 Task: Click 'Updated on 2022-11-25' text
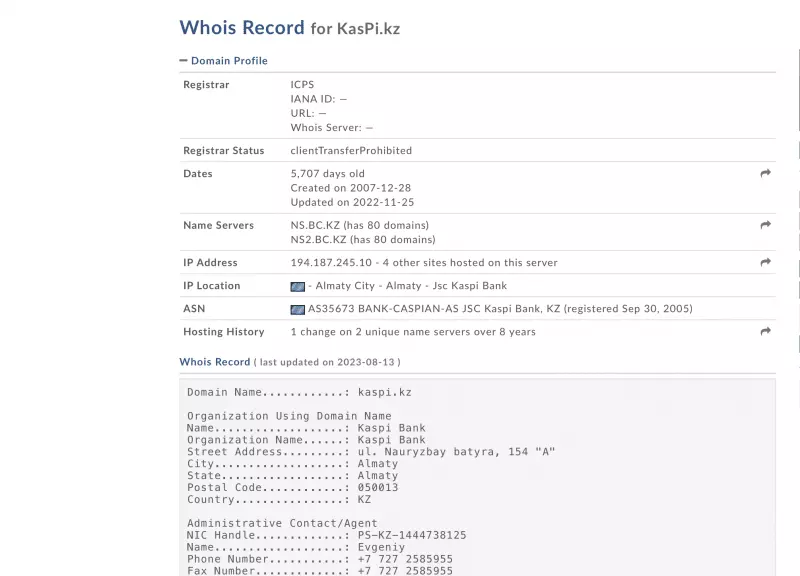[352, 202]
